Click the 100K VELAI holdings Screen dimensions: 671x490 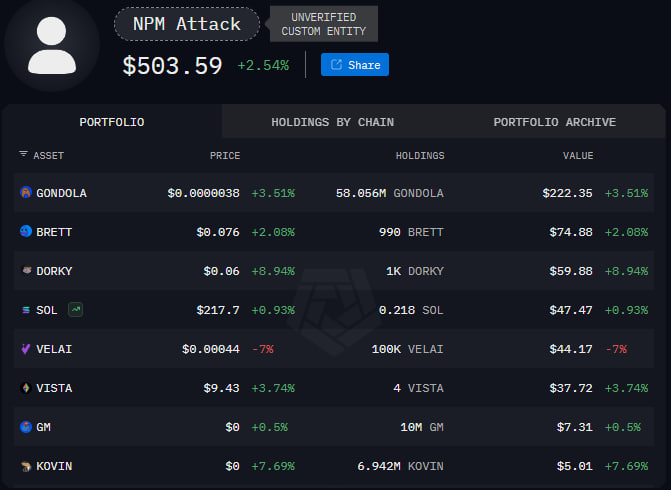[x=407, y=349]
